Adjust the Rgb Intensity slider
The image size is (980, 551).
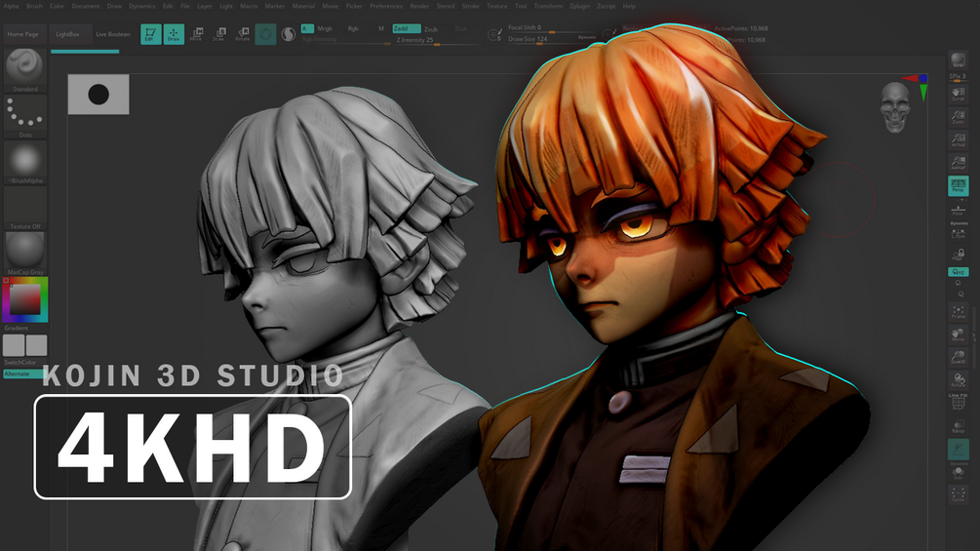click(345, 39)
